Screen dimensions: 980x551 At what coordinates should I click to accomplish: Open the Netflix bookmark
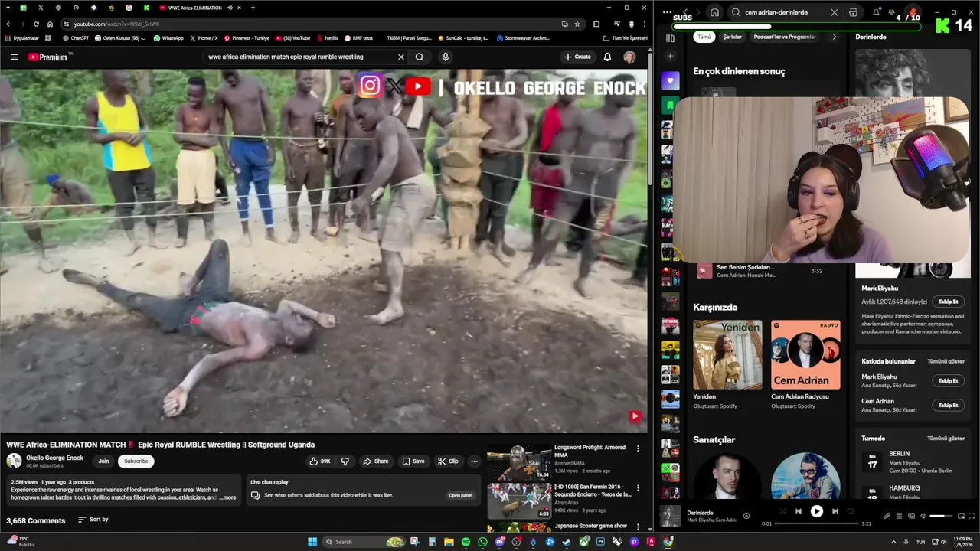(x=327, y=37)
